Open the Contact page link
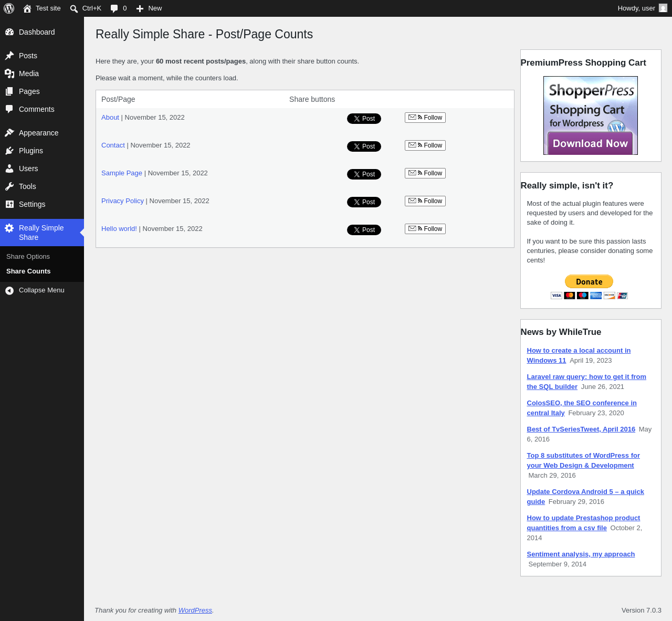 pyautogui.click(x=113, y=145)
